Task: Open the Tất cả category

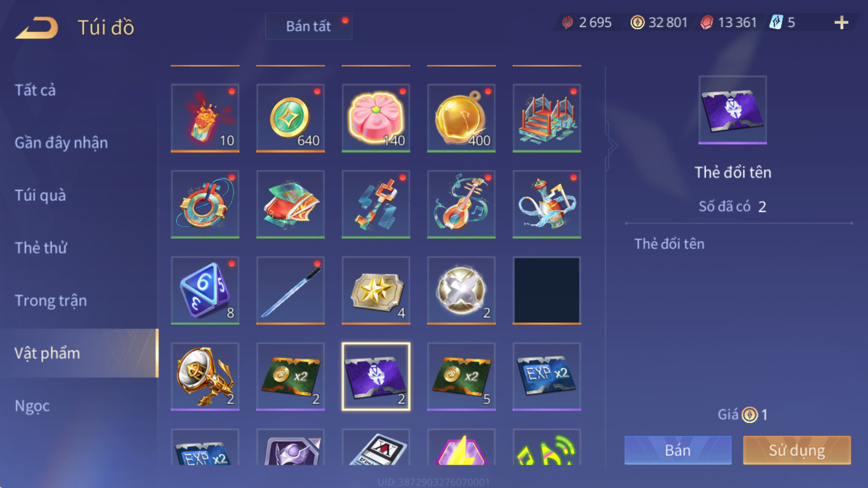Action: (35, 90)
